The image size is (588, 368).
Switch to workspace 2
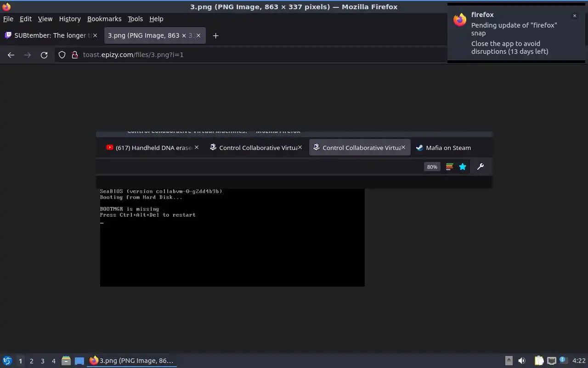[x=31, y=361]
